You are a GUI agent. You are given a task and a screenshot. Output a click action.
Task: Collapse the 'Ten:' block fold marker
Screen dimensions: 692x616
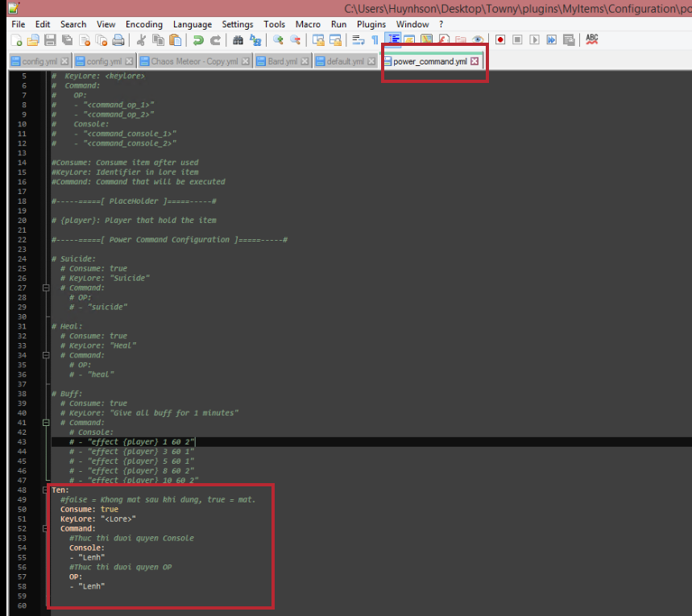click(x=45, y=490)
